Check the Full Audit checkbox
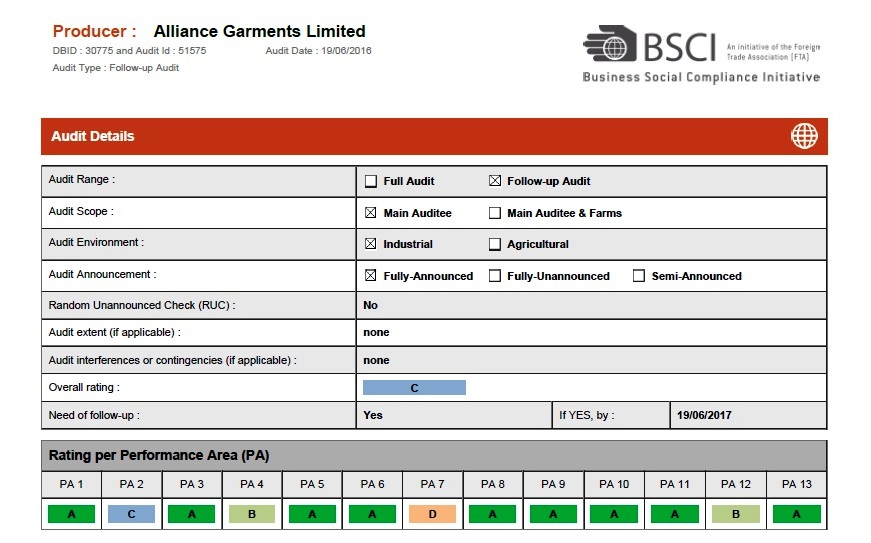 [371, 182]
